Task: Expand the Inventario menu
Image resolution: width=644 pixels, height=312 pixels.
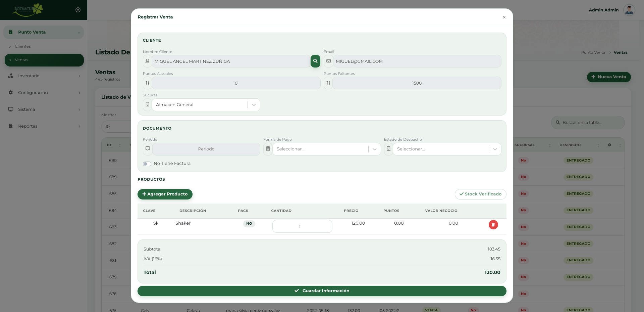Action: [x=44, y=76]
